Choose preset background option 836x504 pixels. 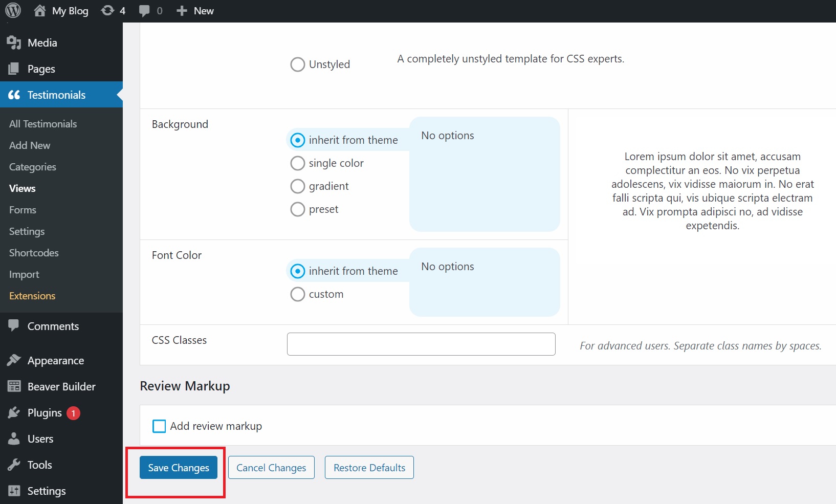click(297, 209)
